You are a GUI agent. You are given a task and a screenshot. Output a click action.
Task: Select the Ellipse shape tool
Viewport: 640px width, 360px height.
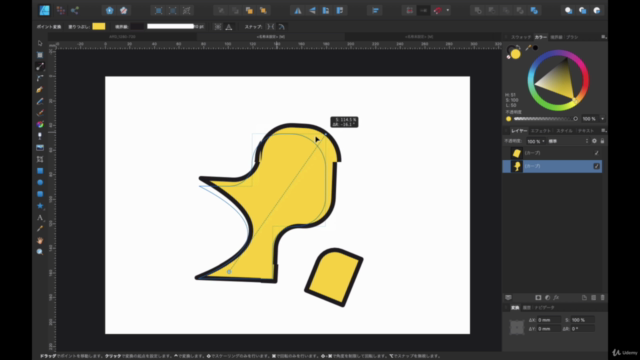click(x=40, y=182)
